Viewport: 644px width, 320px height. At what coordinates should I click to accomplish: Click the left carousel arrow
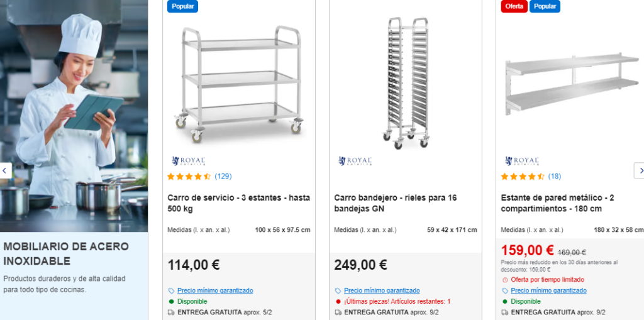click(x=5, y=170)
